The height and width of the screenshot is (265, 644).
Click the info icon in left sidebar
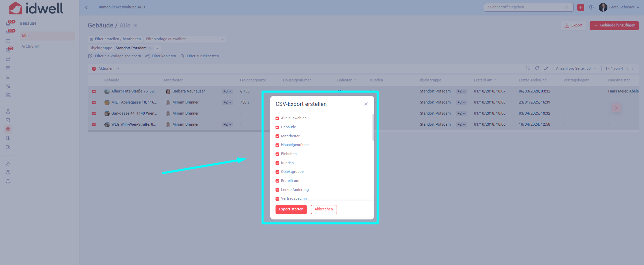[8, 181]
